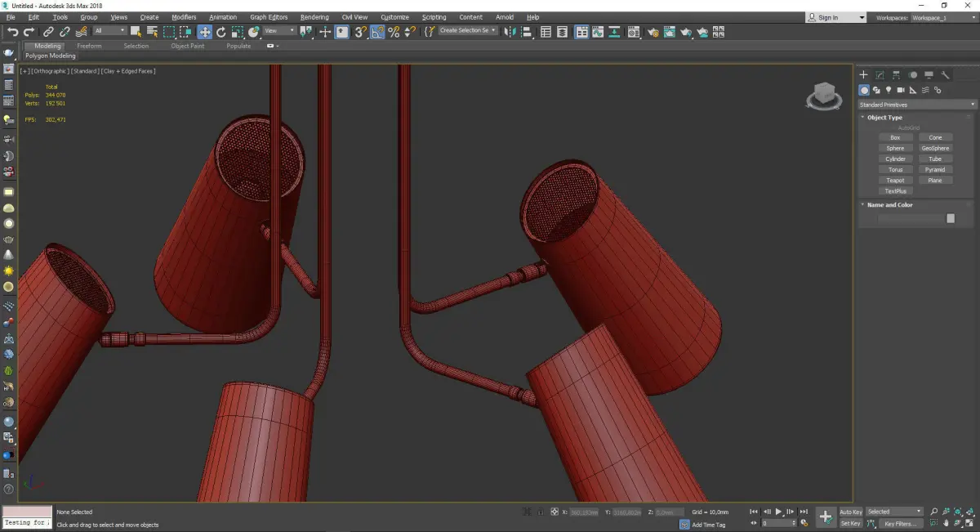This screenshot has width=980, height=532.
Task: Open the Select by Name tool
Action: tap(152, 32)
